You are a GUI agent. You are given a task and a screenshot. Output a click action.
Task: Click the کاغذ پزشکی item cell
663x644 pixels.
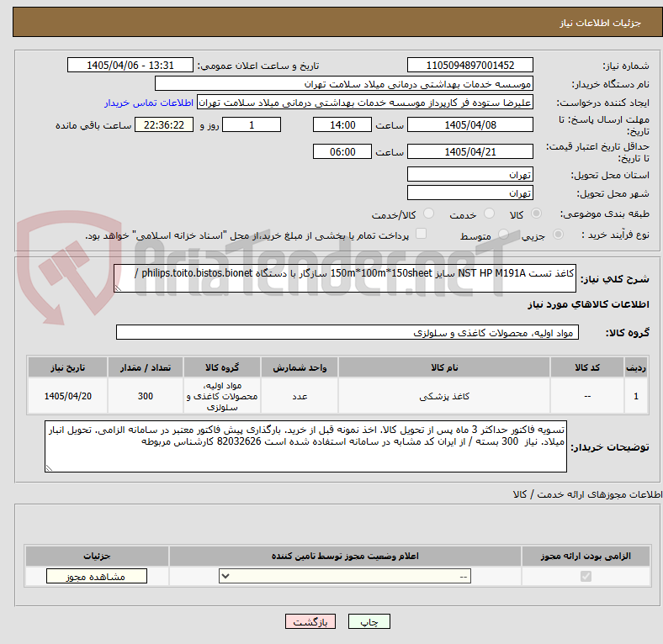coord(444,396)
